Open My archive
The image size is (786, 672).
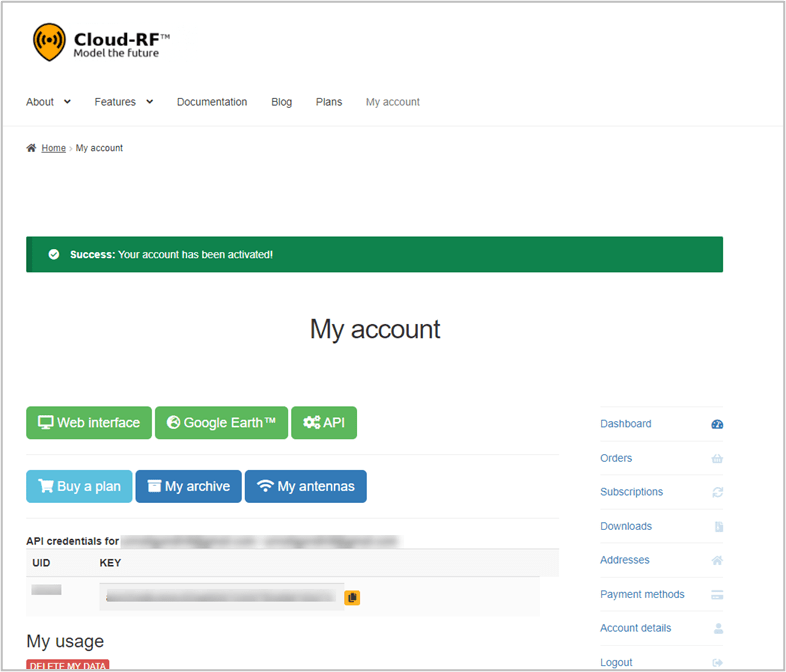(x=188, y=486)
